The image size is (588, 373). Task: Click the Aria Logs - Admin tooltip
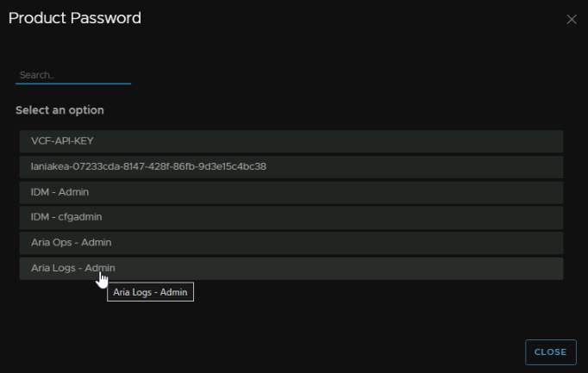click(x=150, y=292)
